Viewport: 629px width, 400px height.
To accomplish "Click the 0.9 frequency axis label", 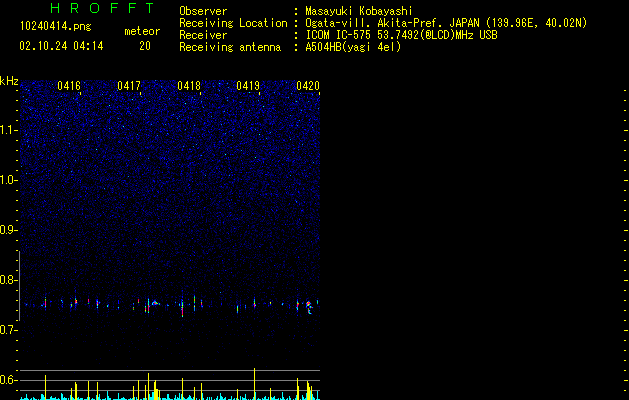I will [8, 230].
